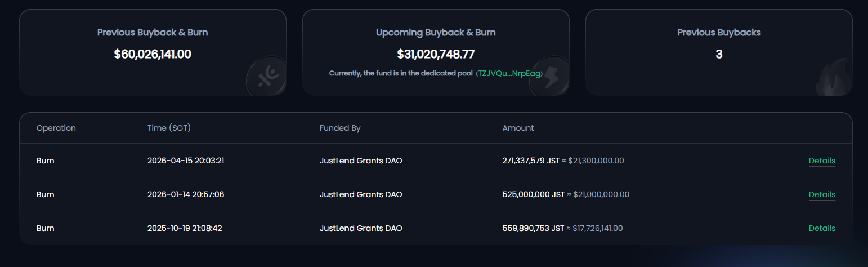Image resolution: width=868 pixels, height=267 pixels.
Task: Click the Funded By column header
Action: (x=340, y=128)
